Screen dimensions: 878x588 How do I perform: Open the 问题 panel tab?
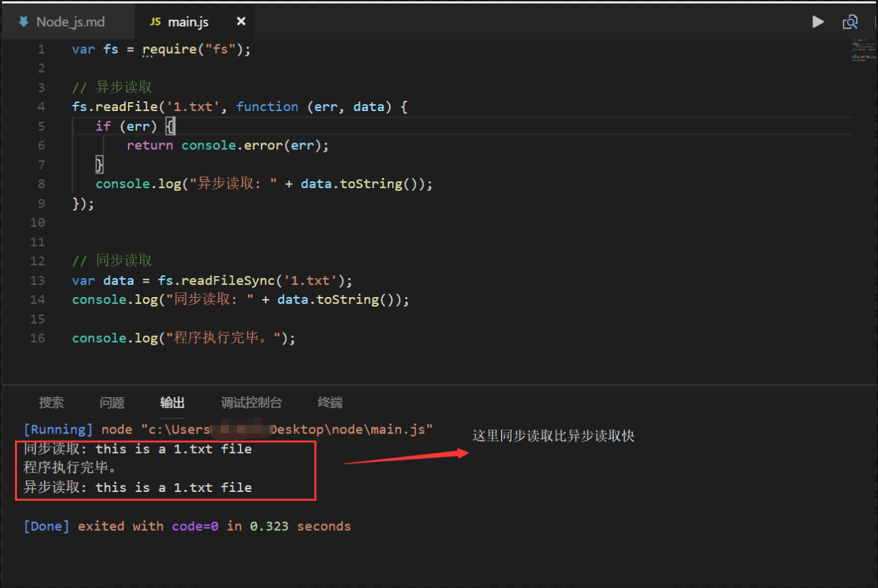click(112, 403)
